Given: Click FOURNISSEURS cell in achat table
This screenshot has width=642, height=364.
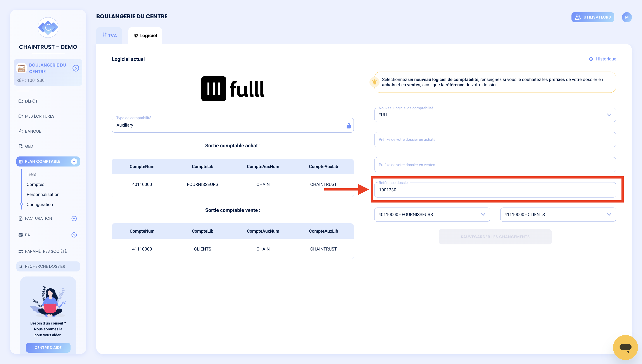Looking at the screenshot, I should coord(203,184).
